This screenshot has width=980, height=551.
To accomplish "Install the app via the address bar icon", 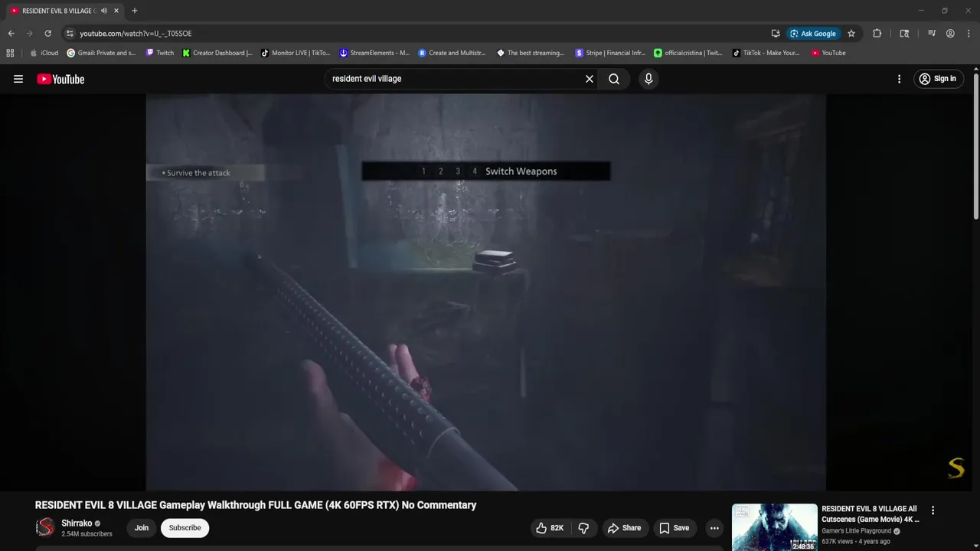I will pos(776,34).
